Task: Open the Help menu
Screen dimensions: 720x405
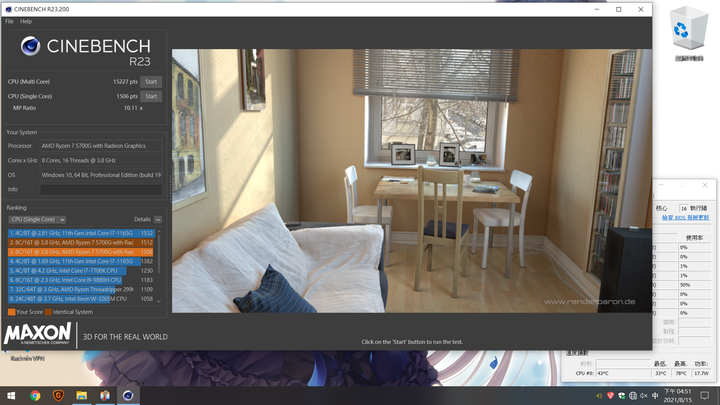Action: pos(26,21)
